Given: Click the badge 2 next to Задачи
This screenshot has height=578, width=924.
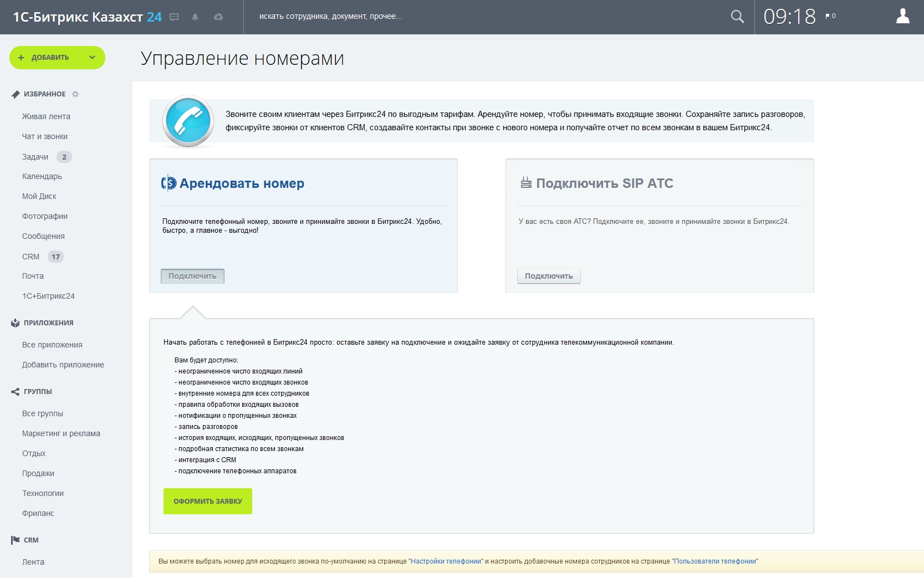Looking at the screenshot, I should pyautogui.click(x=64, y=157).
